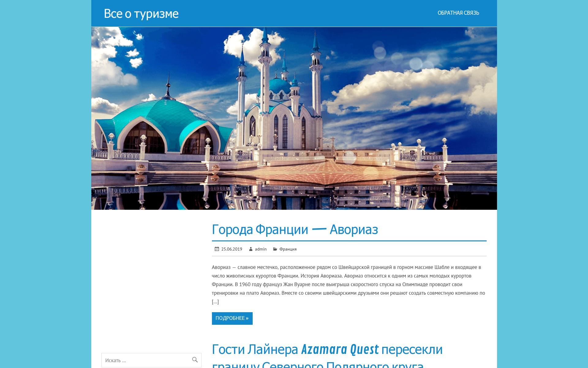Click the calendar icon beside the post date
This screenshot has width=588, height=368.
point(217,249)
